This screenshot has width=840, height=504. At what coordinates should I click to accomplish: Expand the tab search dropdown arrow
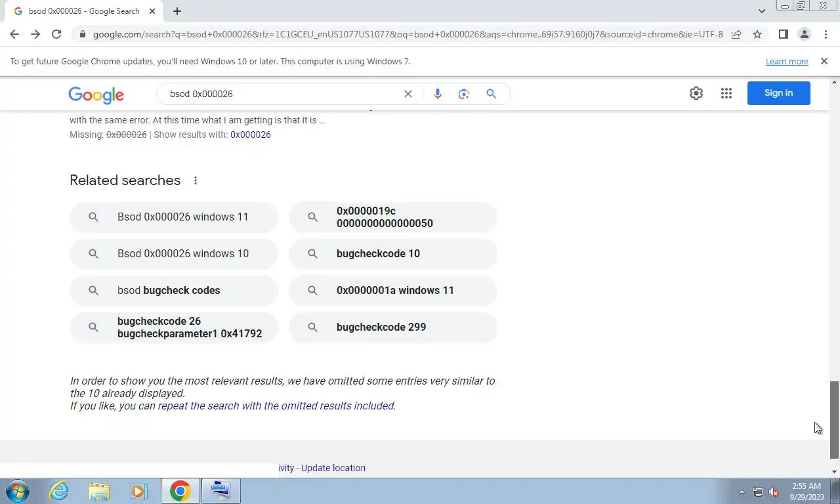[761, 11]
